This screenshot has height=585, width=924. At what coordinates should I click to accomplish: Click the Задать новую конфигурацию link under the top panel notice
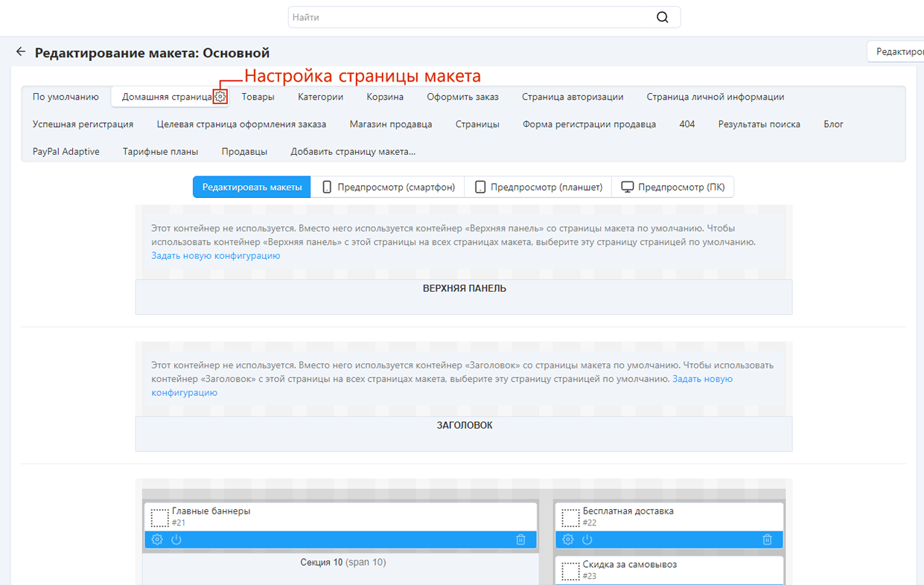pos(215,255)
